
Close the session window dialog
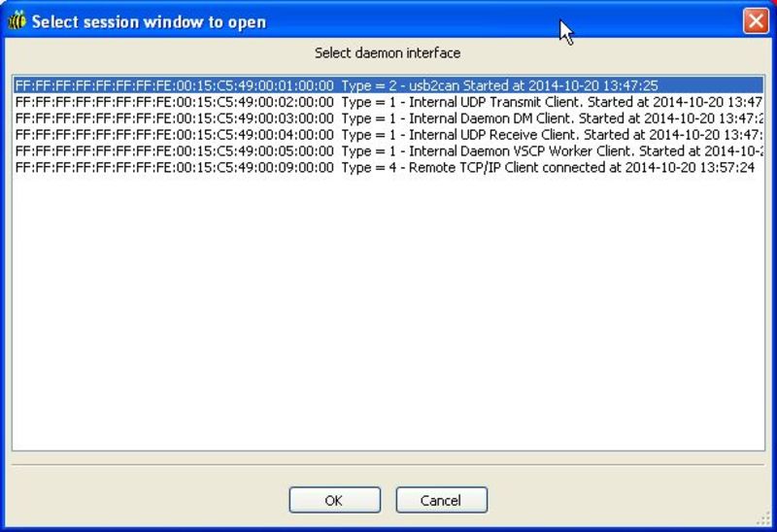756,21
